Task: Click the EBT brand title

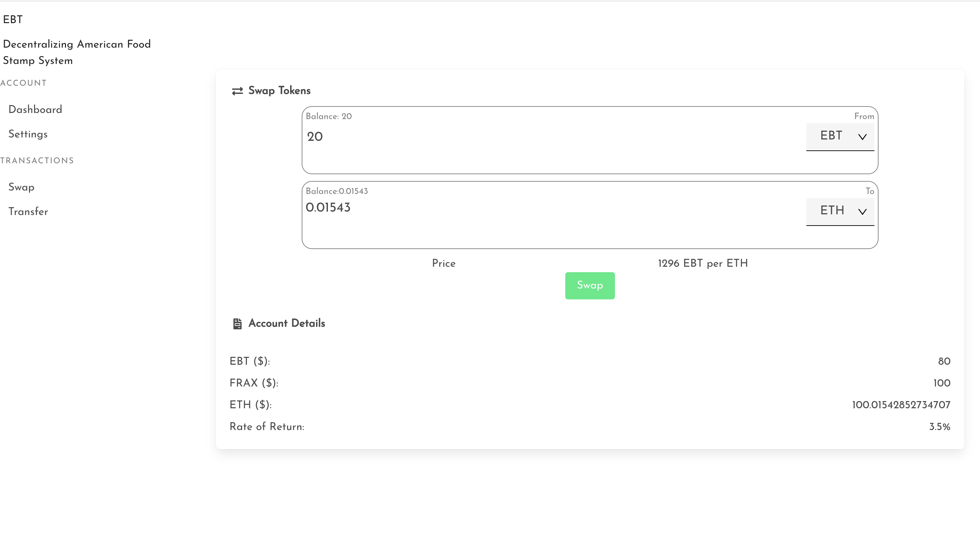Action: 13,20
